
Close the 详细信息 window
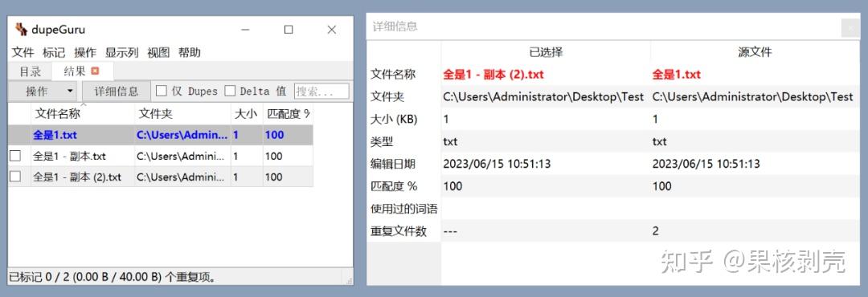pos(850,27)
